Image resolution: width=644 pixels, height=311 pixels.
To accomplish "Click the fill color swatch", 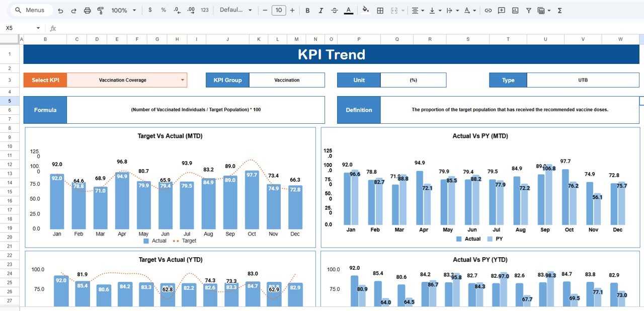I will [x=366, y=10].
